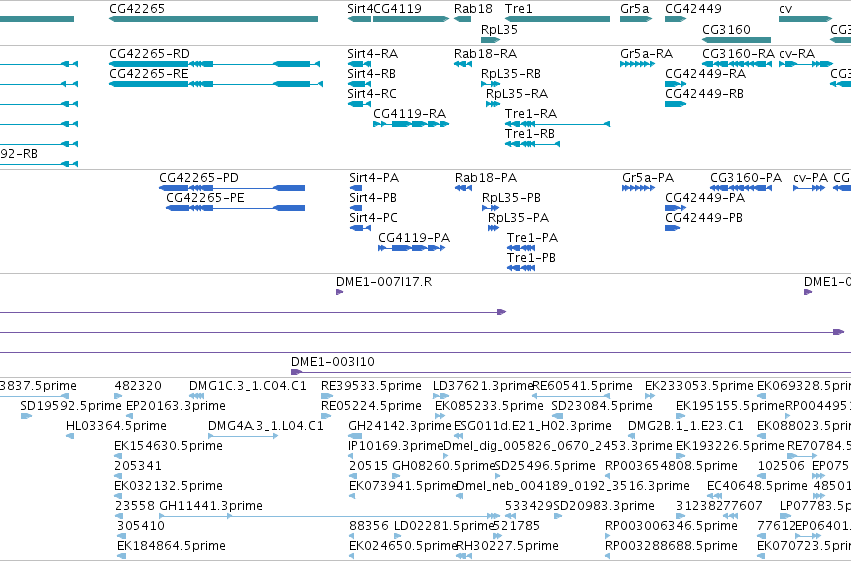Select the CG42265-PE protein glyph
This screenshot has width=851, height=561.
tap(236, 208)
